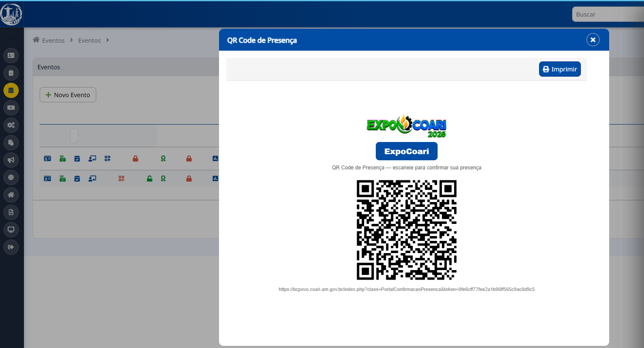
Task: Click the globe icon in the sidebar
Action: point(11,177)
